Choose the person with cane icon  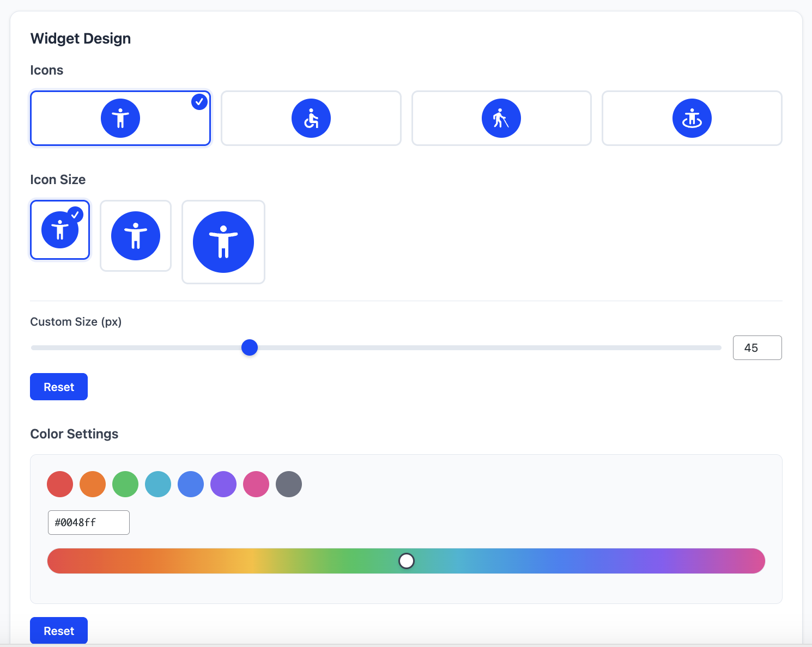click(x=501, y=118)
